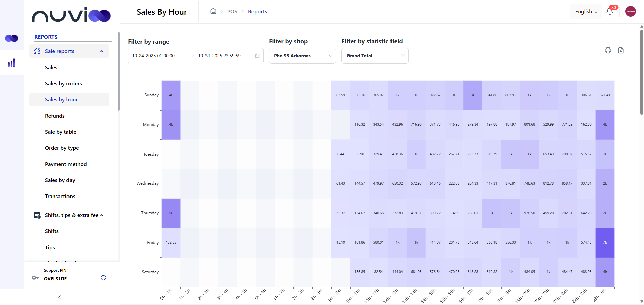Click the Reports breadcrumb link
This screenshot has height=305, width=644.
(258, 12)
